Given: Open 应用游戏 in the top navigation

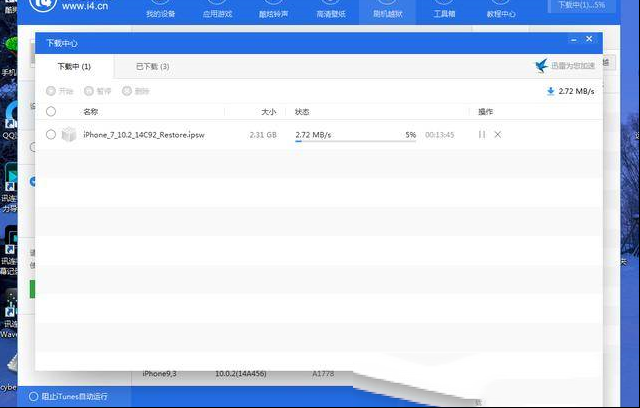Looking at the screenshot, I should [x=217, y=14].
